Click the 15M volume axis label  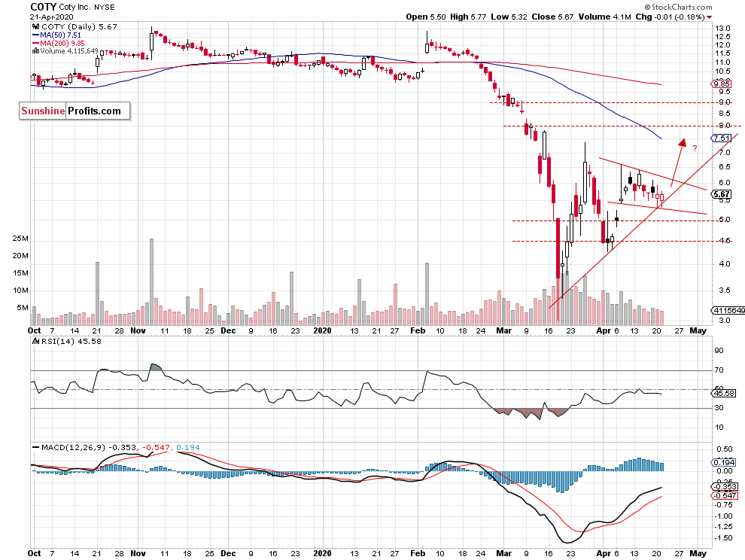20,273
